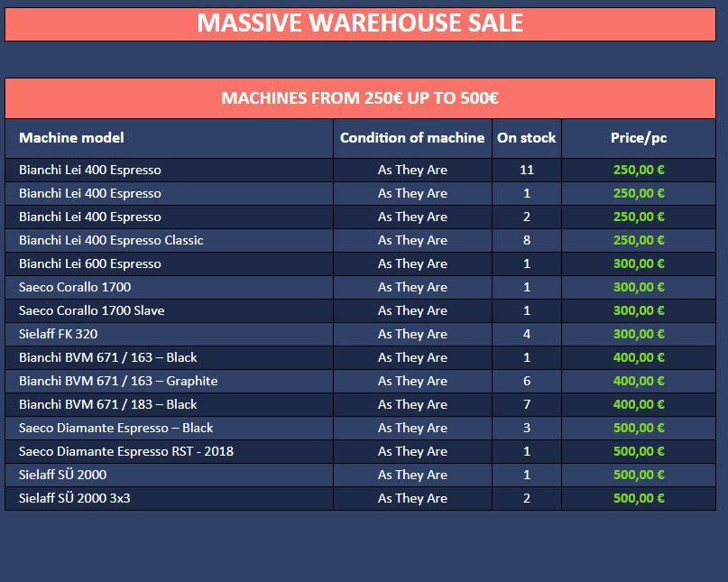Click Bianchi BVM 671 / 183 – Black
Screen dimensions: 728x582
click(x=108, y=404)
